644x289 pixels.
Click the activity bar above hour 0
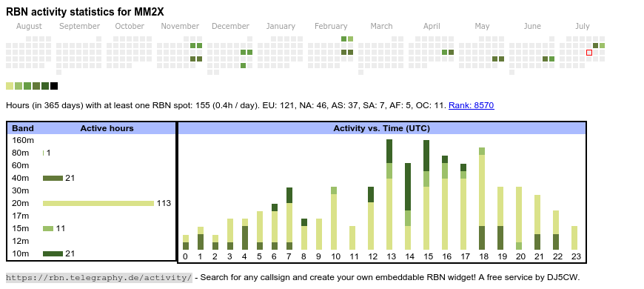point(186,242)
